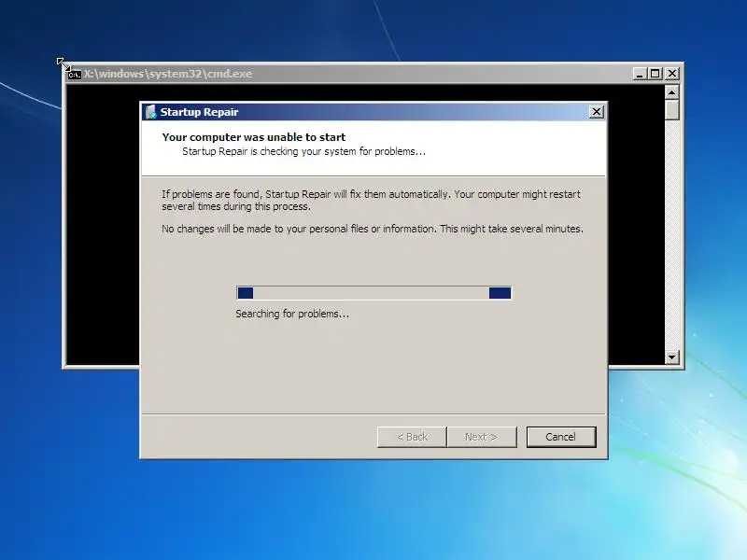This screenshot has width=747, height=560.
Task: Click the X:\windows\system32\cmd.exe title text
Action: point(168,74)
